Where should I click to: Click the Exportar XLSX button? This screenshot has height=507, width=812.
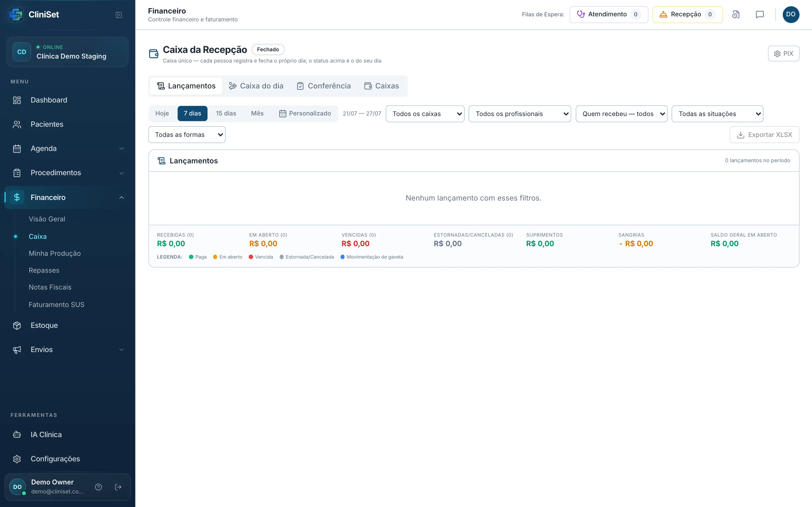coord(764,134)
